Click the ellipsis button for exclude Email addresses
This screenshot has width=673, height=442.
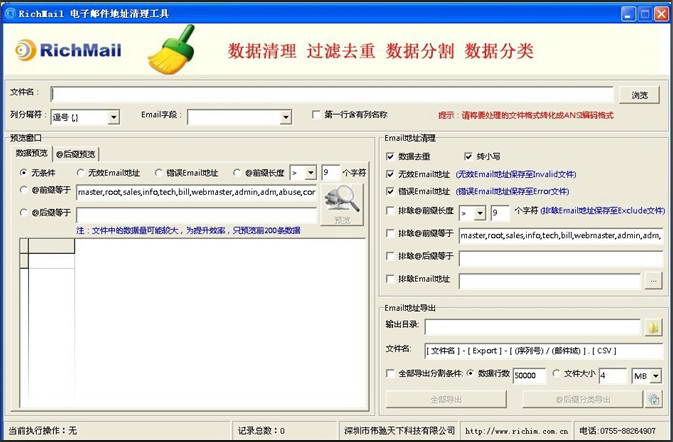(x=653, y=281)
